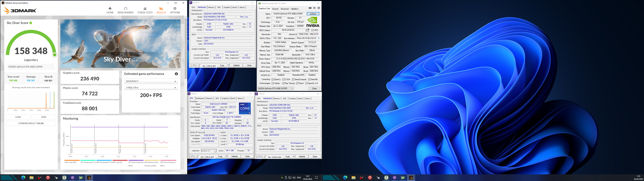Open the 3DMark Home section
Screen dimensions: 644x181
(110, 10)
